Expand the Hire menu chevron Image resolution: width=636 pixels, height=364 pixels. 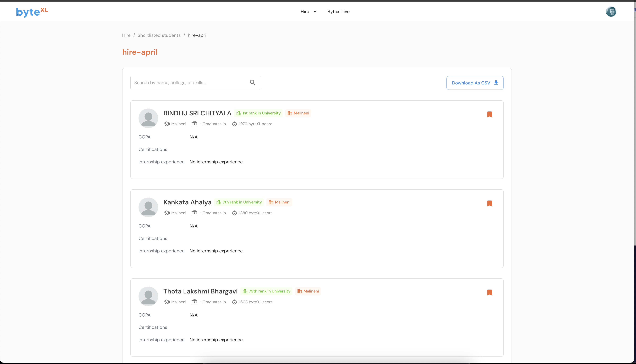coord(315,11)
